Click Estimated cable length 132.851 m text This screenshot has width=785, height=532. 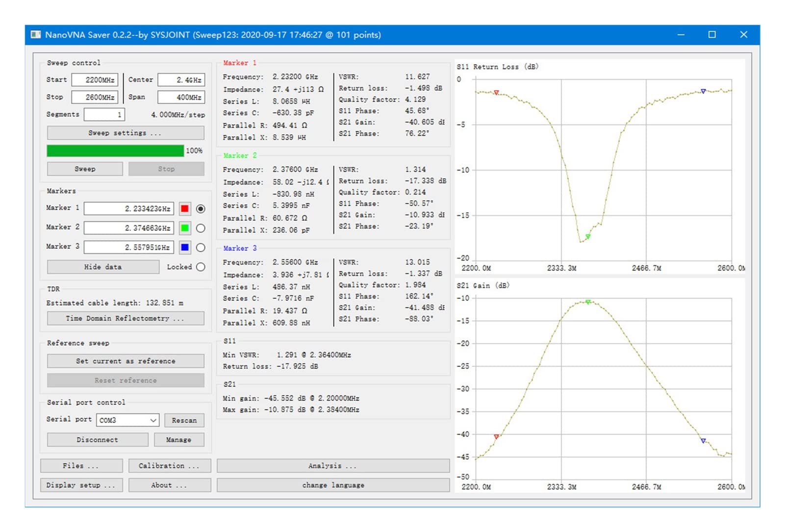coord(115,303)
